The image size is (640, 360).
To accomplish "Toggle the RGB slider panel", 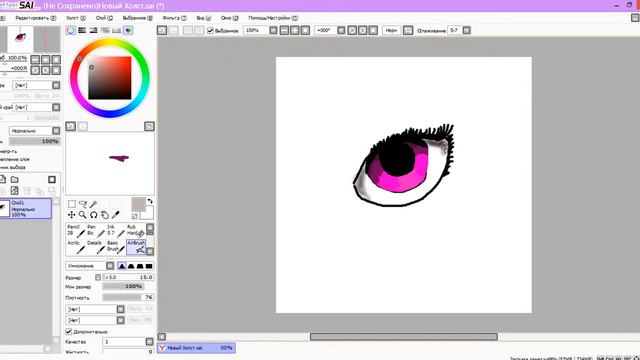I will click(82, 30).
